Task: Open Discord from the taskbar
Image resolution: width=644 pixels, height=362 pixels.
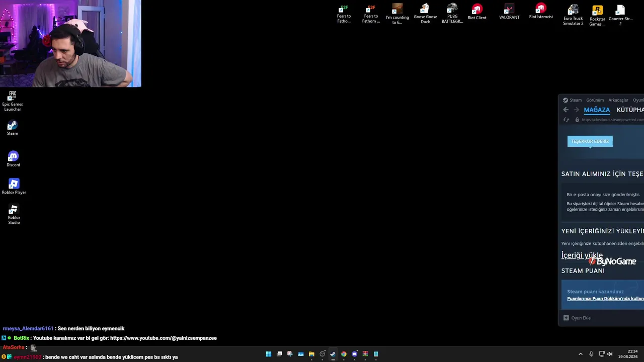Action: coord(355,354)
